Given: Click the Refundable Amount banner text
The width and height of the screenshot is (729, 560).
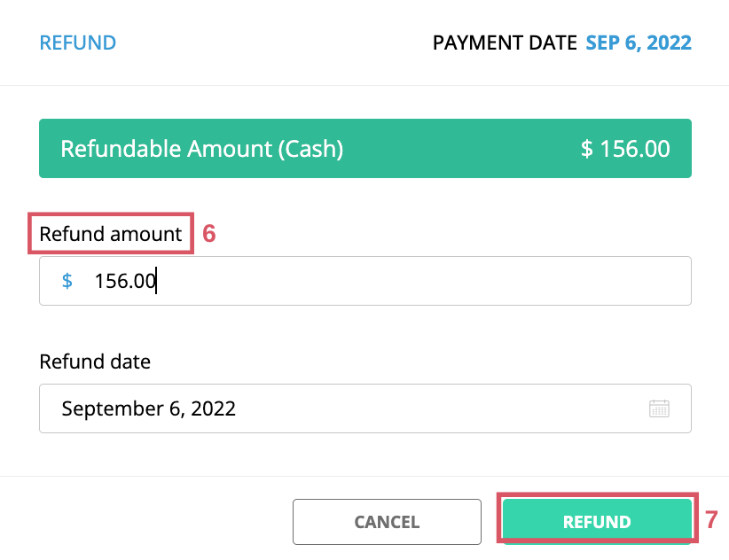Looking at the screenshot, I should pyautogui.click(x=202, y=149).
